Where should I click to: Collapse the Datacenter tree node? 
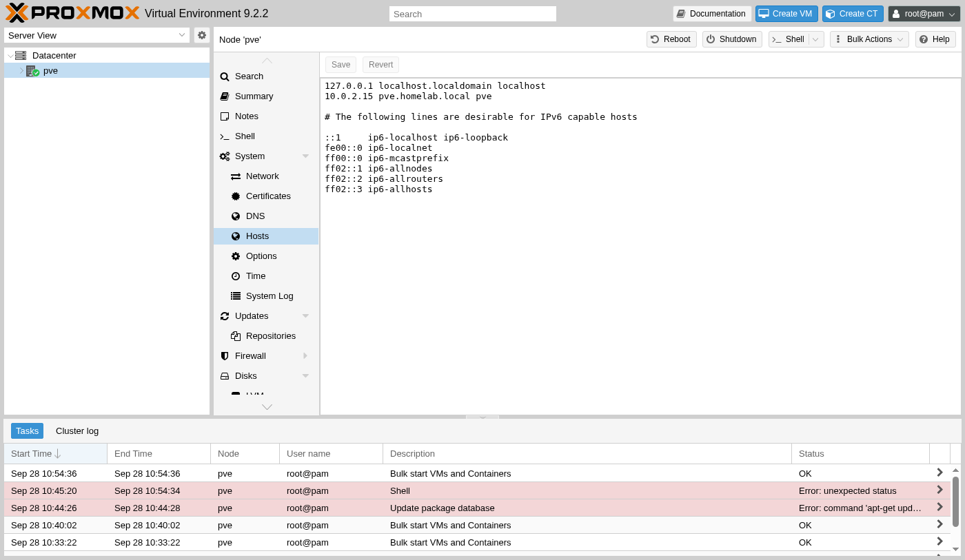[10, 56]
